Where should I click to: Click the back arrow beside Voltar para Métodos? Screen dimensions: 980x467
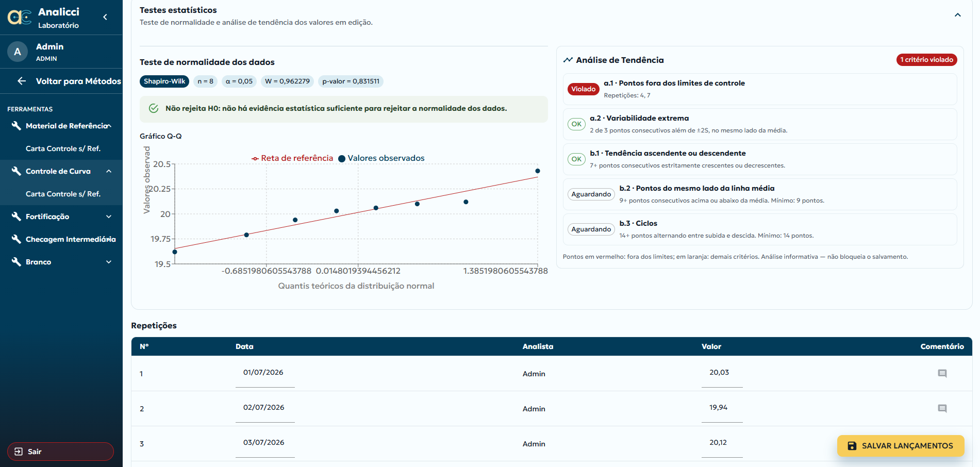[x=22, y=81]
